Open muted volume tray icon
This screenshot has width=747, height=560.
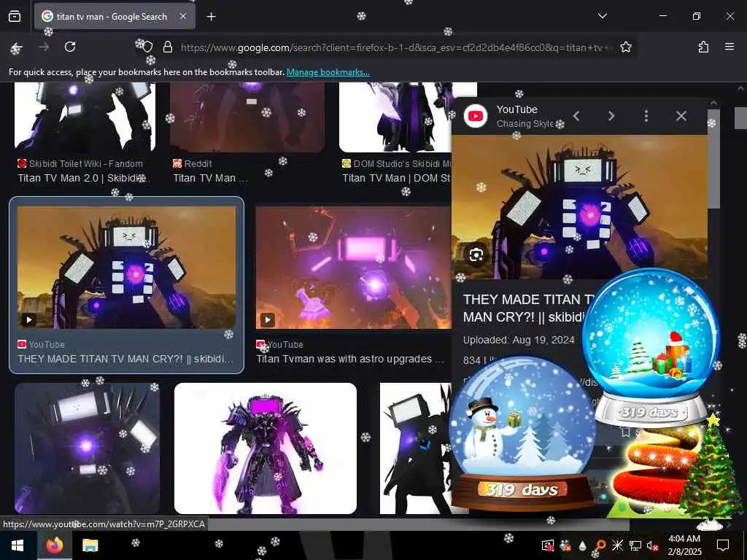coord(652,545)
